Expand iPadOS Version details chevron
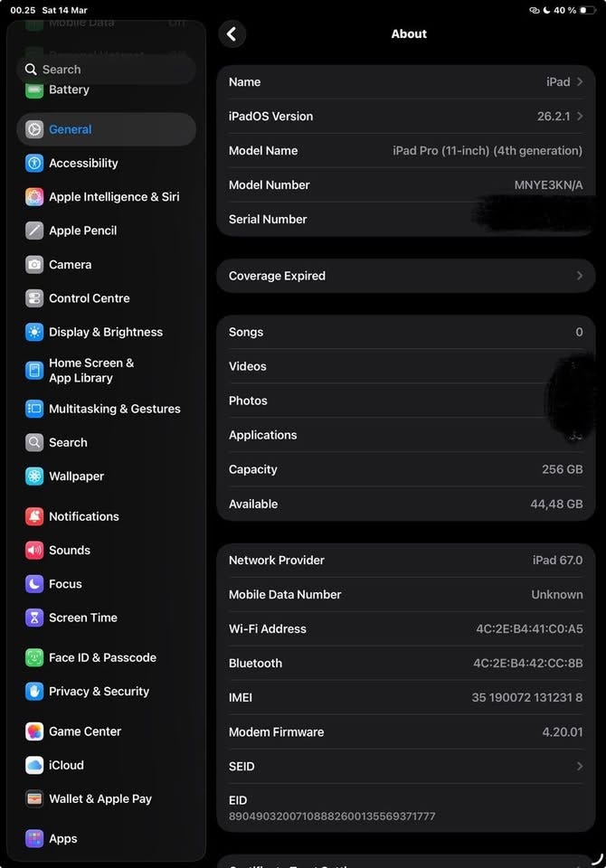Viewport: 606px width, 868px height. click(x=580, y=117)
